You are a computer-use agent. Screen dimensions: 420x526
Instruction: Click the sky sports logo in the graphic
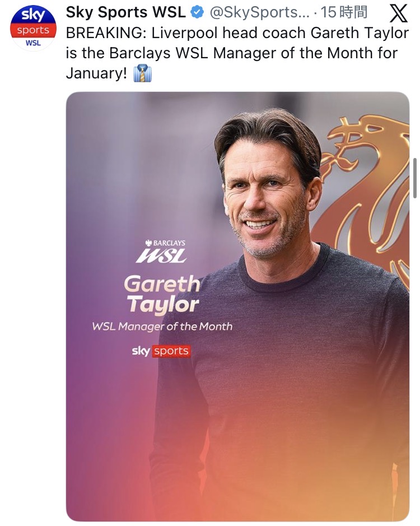click(x=161, y=351)
